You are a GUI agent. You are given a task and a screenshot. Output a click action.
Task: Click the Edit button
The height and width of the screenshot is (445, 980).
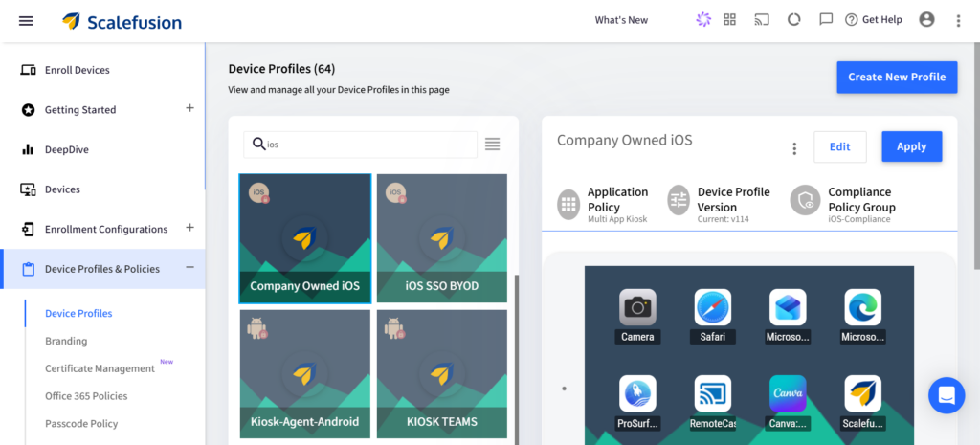click(x=840, y=146)
